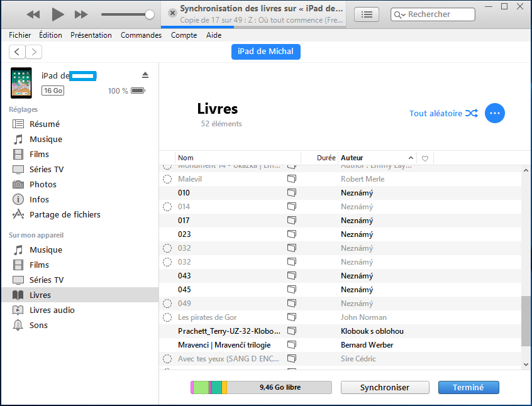Click the Synchroniser button

[385, 387]
